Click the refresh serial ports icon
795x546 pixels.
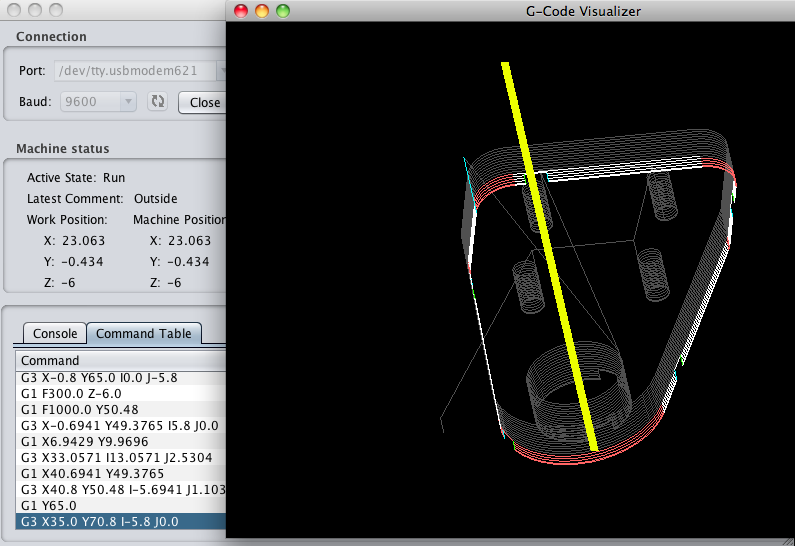[x=158, y=101]
